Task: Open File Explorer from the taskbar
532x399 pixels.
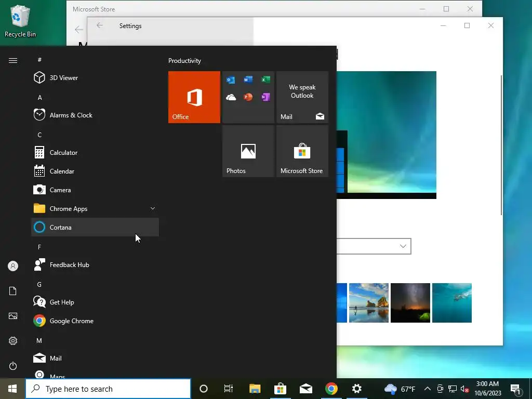Action: pyautogui.click(x=255, y=389)
